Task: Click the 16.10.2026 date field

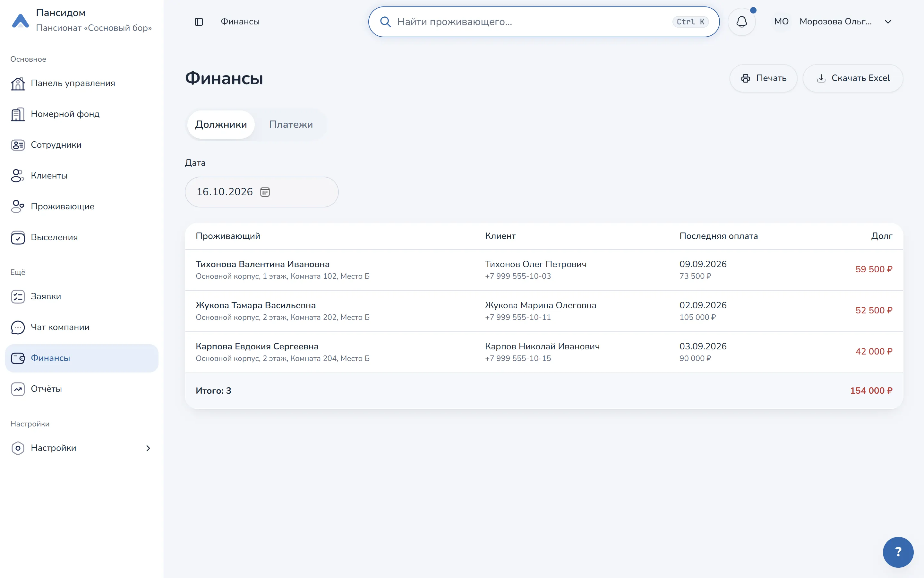Action: (x=261, y=192)
